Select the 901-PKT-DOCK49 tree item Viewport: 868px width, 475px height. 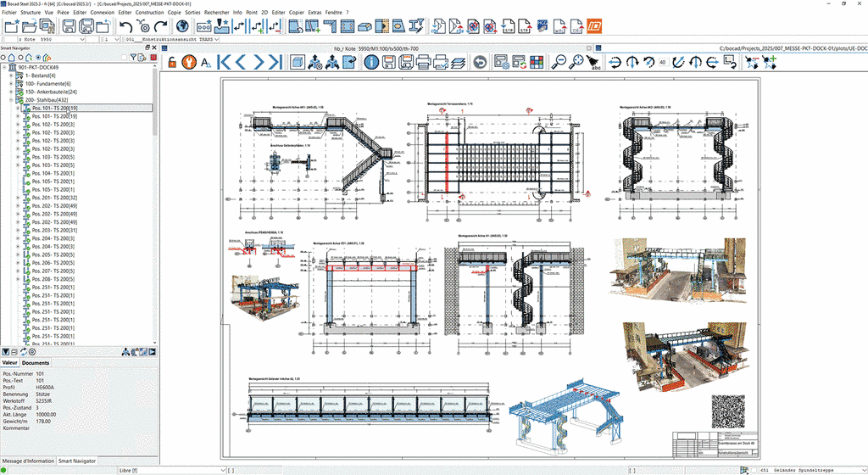point(38,67)
